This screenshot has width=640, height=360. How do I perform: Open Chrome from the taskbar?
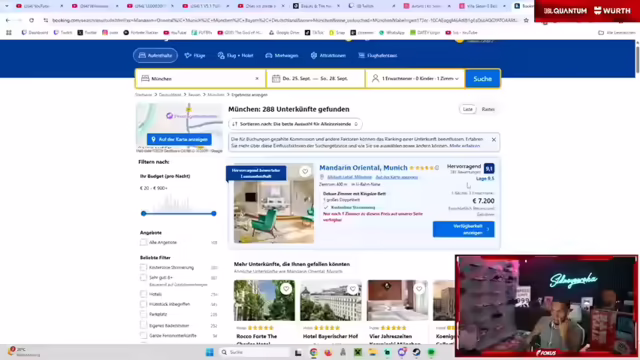(x=313, y=352)
